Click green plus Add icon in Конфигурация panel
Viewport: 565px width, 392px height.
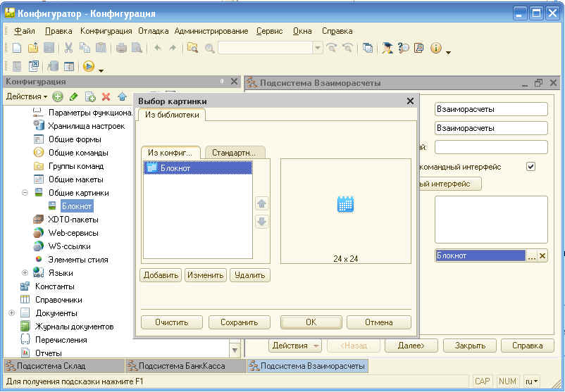coord(58,96)
